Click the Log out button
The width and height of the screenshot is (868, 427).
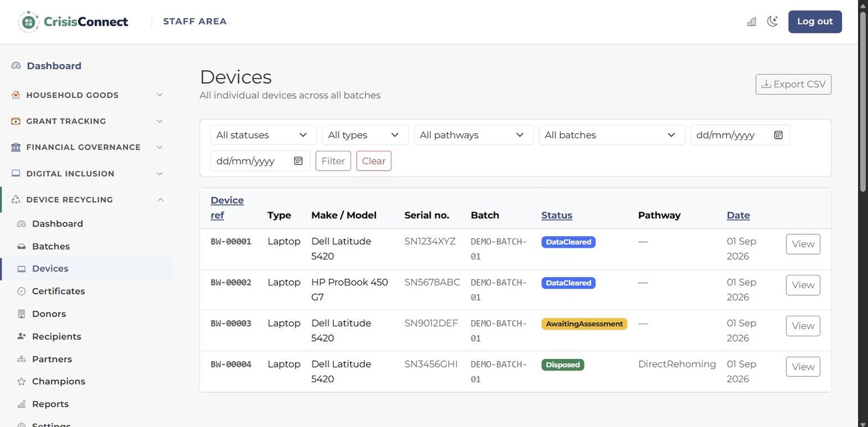(815, 21)
